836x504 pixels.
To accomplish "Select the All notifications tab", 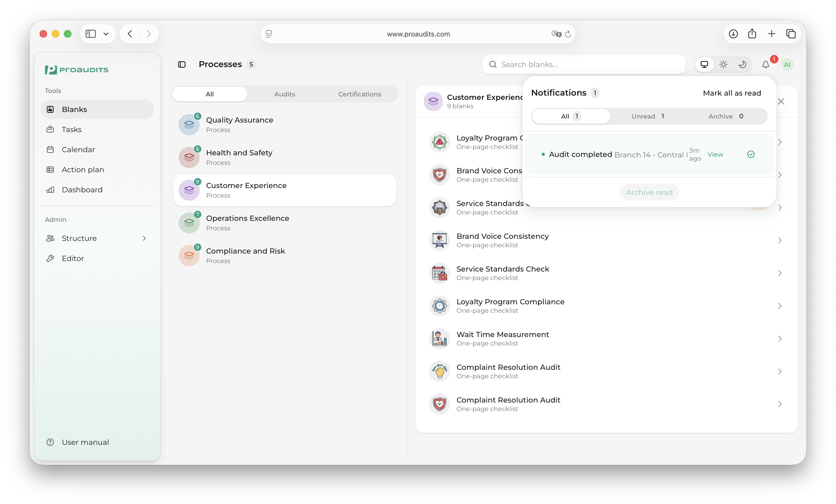I will coord(571,116).
